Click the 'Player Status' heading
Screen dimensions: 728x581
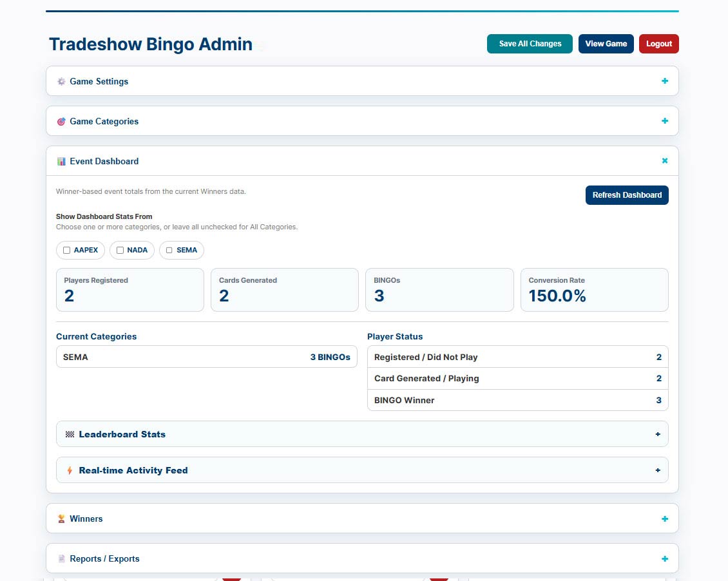[x=395, y=336]
